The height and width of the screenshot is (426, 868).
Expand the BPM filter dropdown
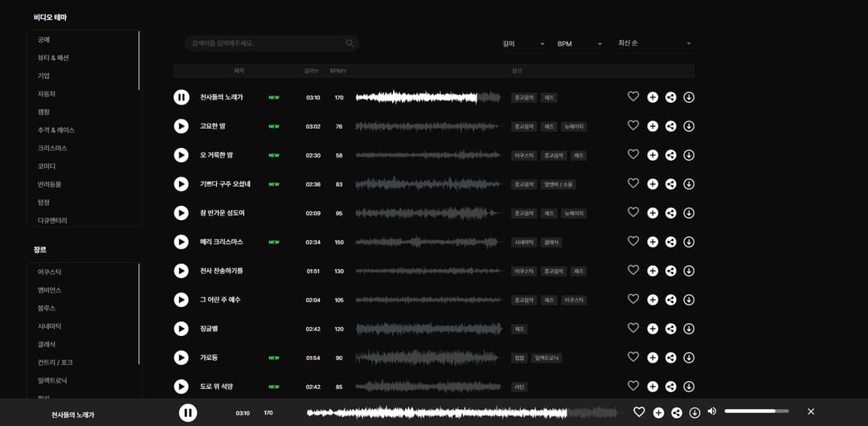coord(579,43)
